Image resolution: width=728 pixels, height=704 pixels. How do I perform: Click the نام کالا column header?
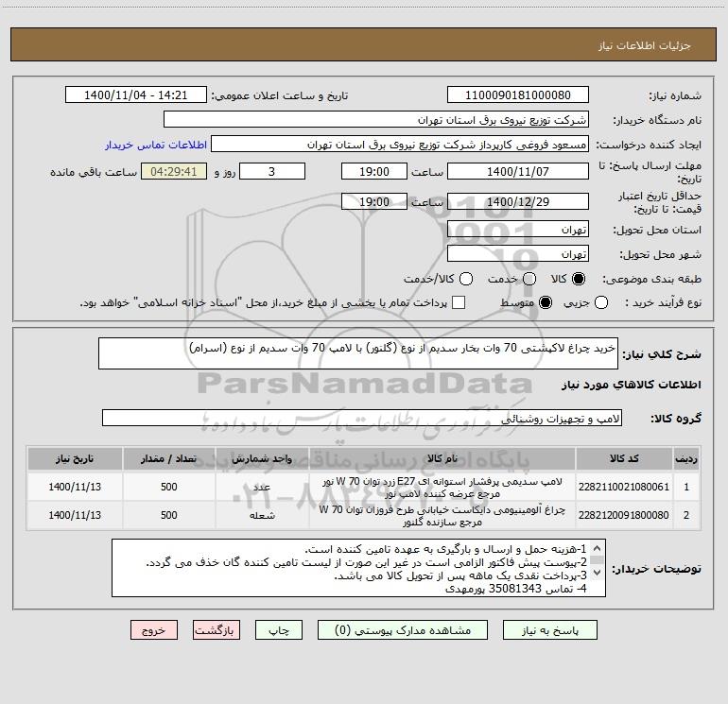click(x=442, y=458)
